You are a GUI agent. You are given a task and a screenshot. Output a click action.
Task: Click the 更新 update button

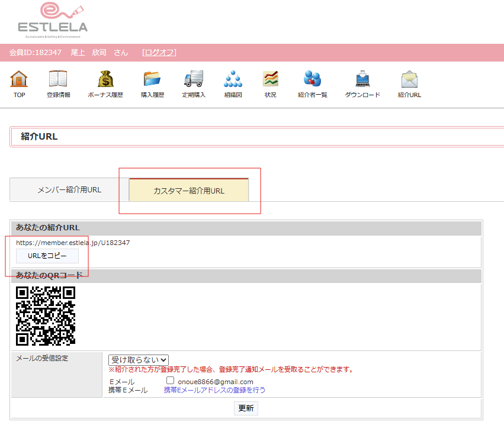(246, 408)
